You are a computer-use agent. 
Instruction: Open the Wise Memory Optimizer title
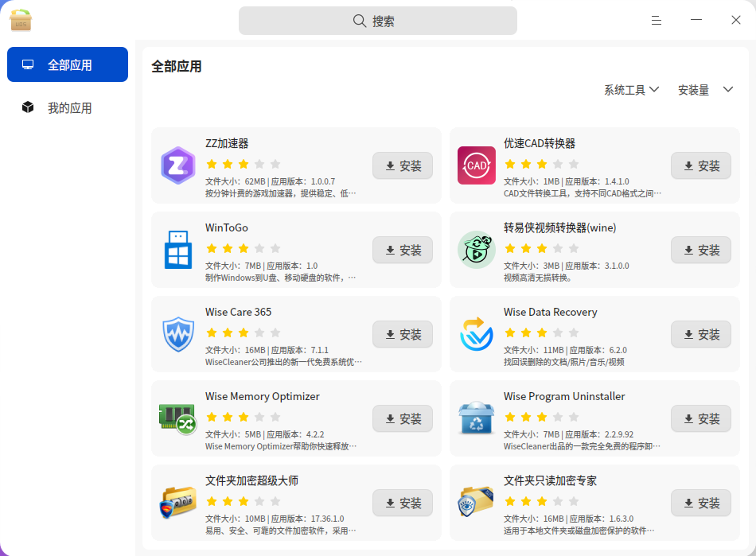[263, 396]
